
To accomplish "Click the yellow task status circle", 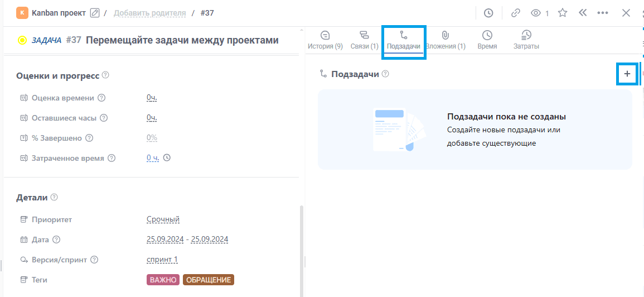I will click(x=22, y=40).
